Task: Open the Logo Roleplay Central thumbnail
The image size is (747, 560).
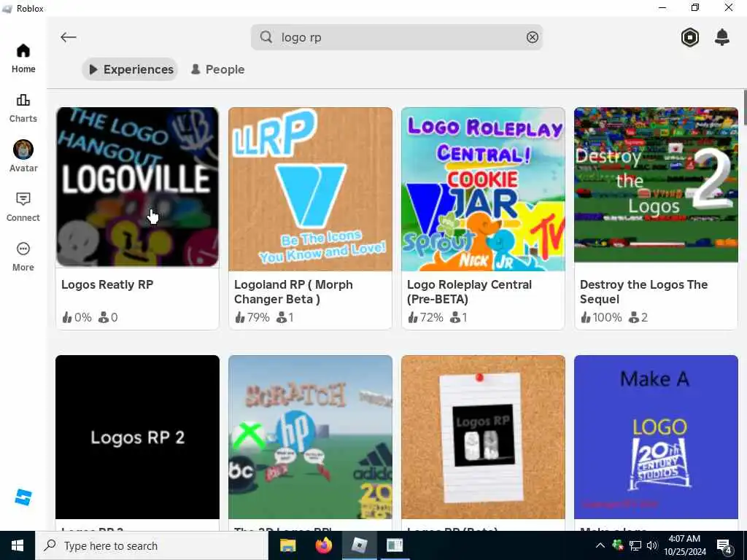Action: 483,189
